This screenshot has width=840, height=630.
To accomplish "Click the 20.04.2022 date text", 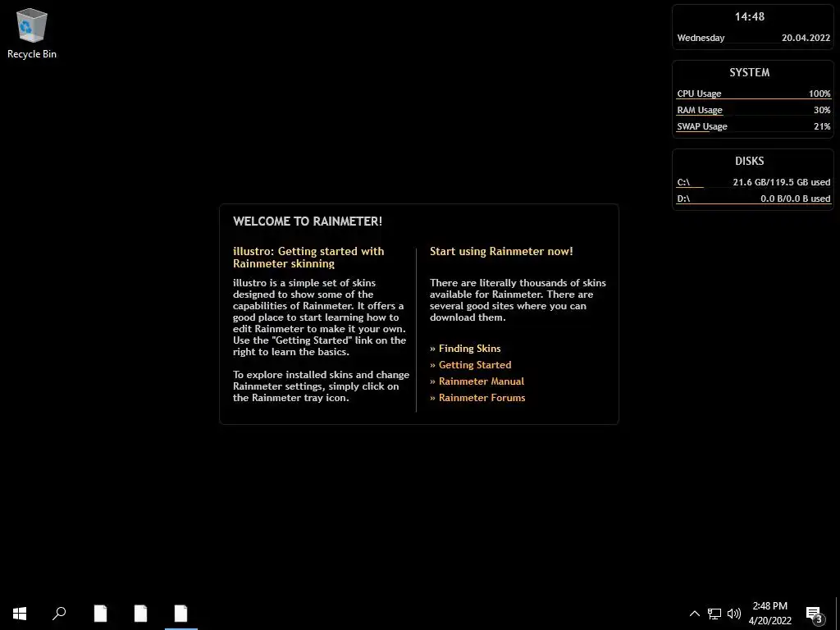I will click(806, 38).
